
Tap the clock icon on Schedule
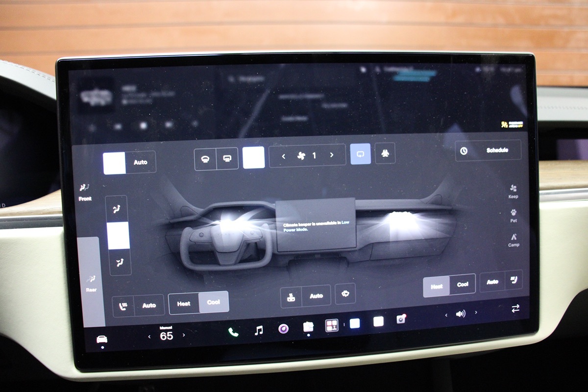point(464,151)
